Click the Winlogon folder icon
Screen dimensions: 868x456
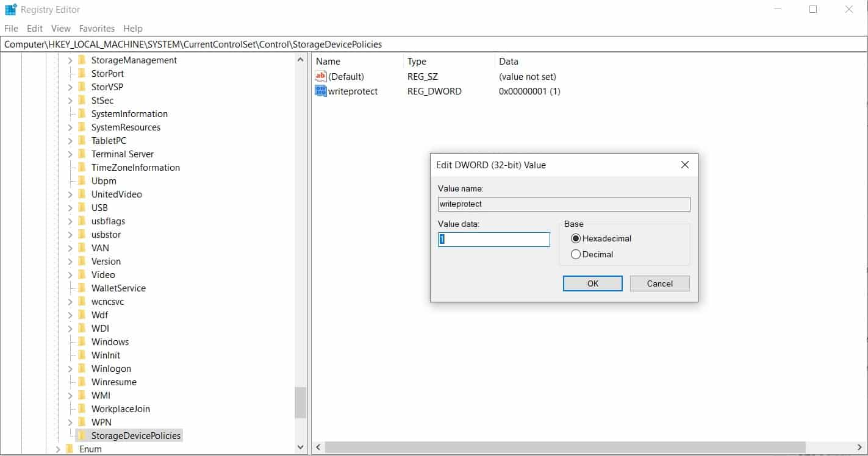coord(82,368)
